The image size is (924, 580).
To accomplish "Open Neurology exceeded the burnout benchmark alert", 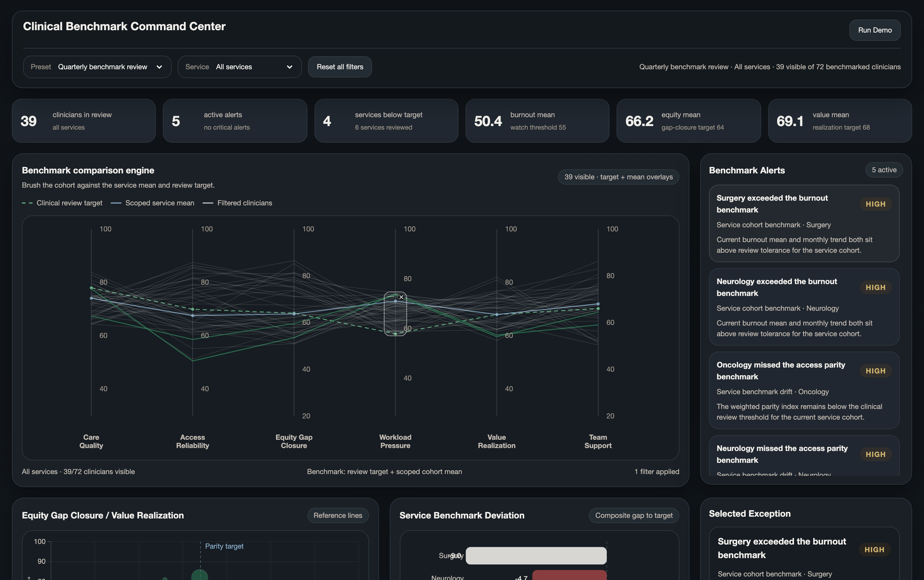I will click(x=804, y=307).
